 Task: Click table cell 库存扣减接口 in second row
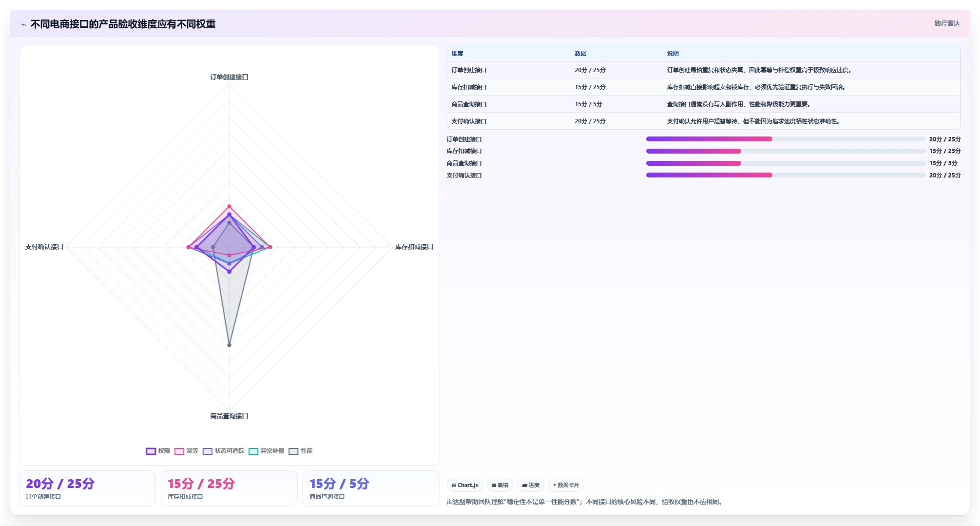click(x=469, y=87)
